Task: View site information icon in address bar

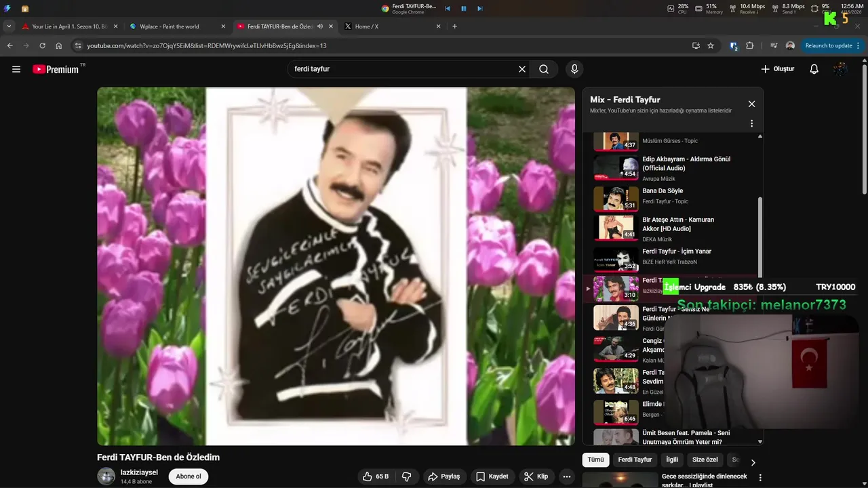Action: point(78,45)
